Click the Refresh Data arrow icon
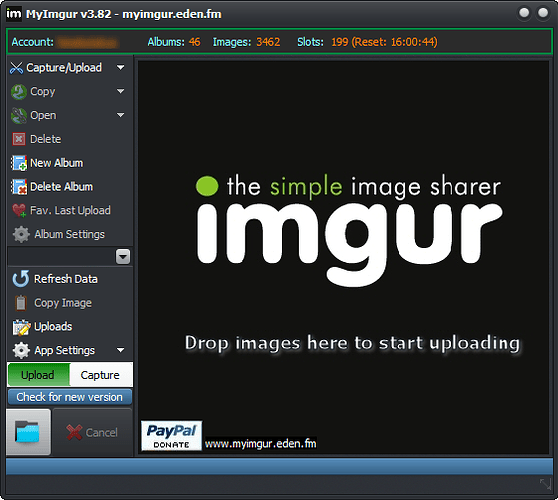Viewport: 558px width, 500px height. pos(21,279)
